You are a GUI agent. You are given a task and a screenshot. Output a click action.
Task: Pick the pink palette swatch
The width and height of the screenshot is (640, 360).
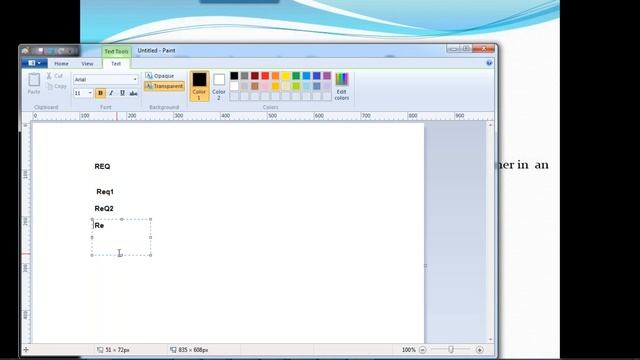click(x=265, y=86)
